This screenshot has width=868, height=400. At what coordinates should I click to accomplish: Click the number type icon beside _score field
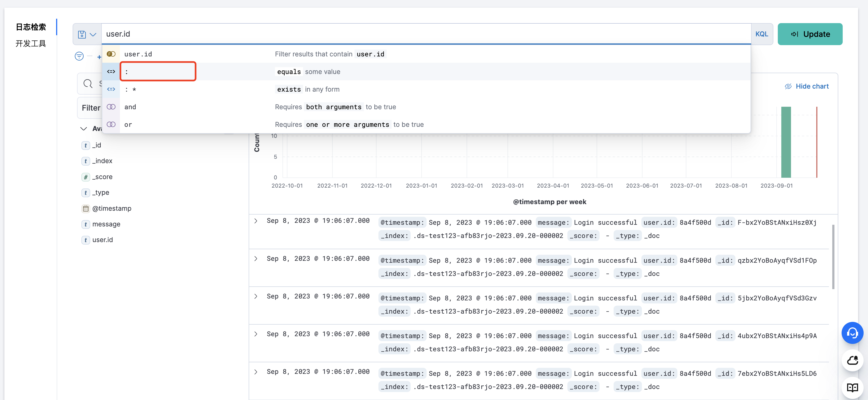(86, 177)
